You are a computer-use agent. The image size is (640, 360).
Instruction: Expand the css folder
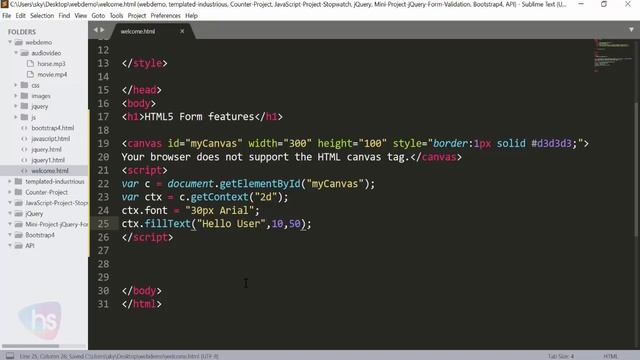(16, 85)
